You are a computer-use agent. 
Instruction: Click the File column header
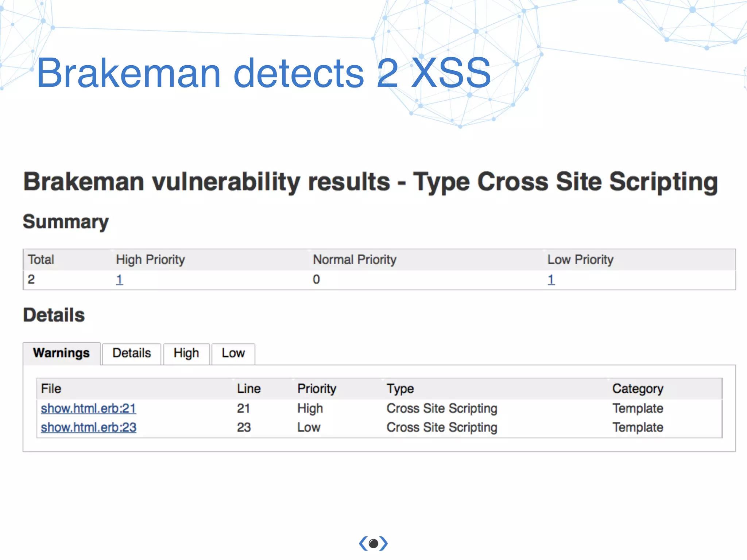tap(51, 389)
